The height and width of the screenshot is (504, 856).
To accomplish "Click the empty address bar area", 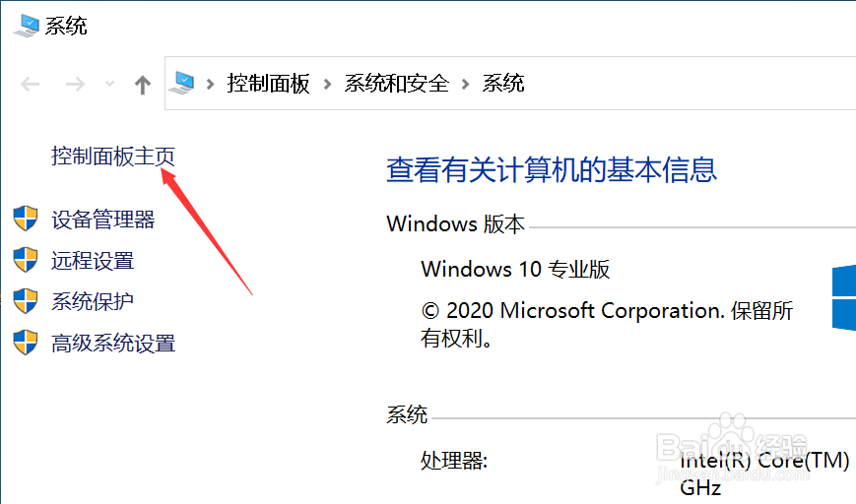I will [688, 84].
